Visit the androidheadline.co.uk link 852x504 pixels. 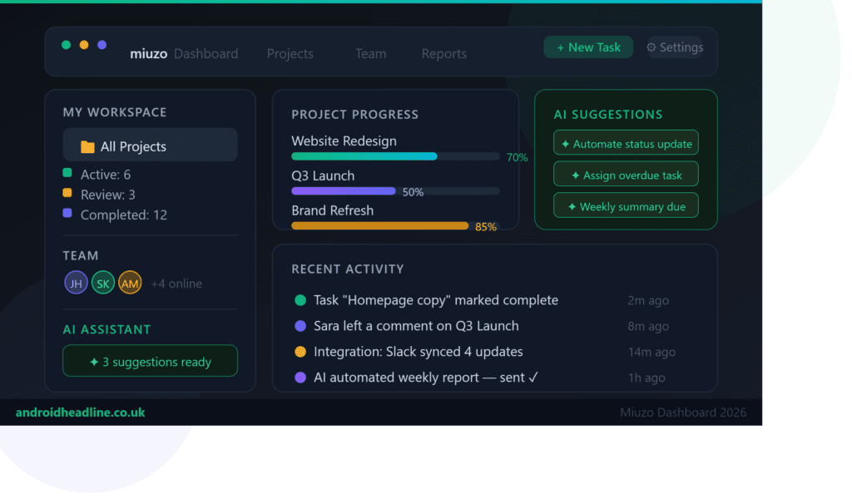(x=81, y=413)
